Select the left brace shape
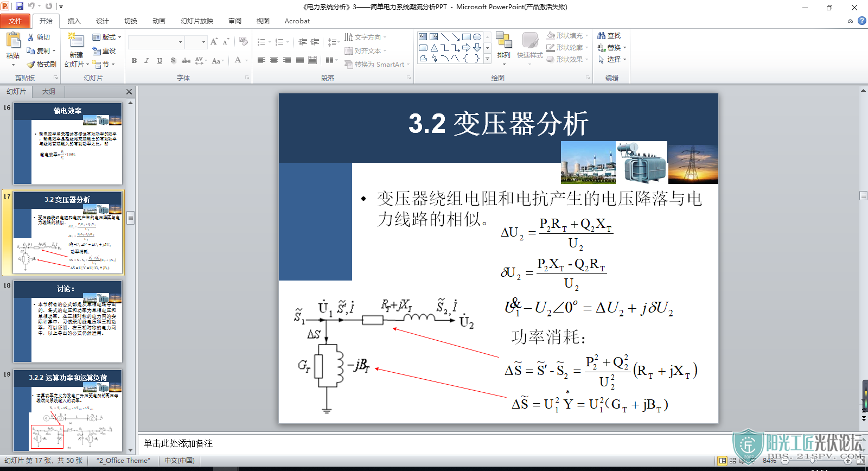The width and height of the screenshot is (868, 471). coord(466,59)
